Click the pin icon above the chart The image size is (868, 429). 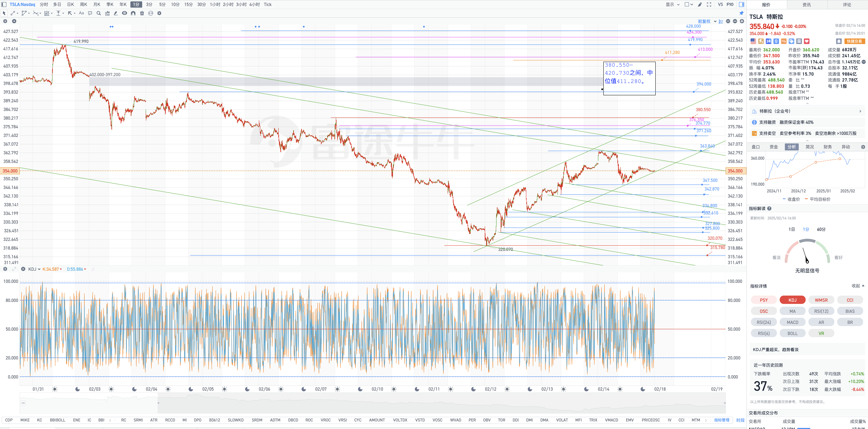[x=741, y=13]
